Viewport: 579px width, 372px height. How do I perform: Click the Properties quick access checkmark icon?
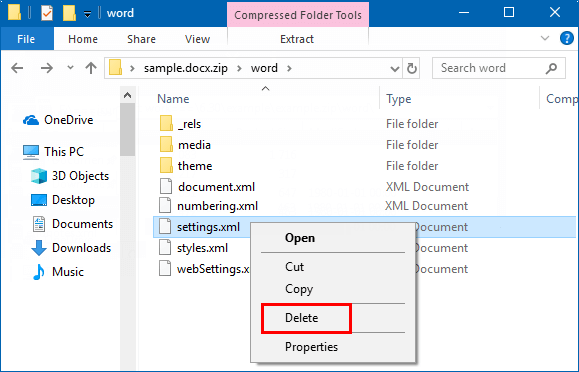click(47, 14)
